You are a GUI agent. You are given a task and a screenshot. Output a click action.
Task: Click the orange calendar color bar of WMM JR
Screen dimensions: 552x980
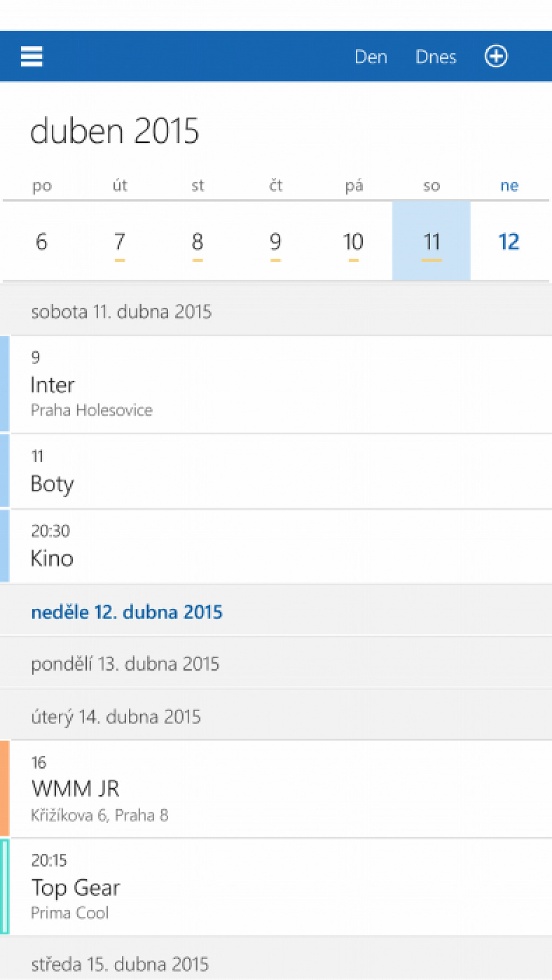coord(5,788)
